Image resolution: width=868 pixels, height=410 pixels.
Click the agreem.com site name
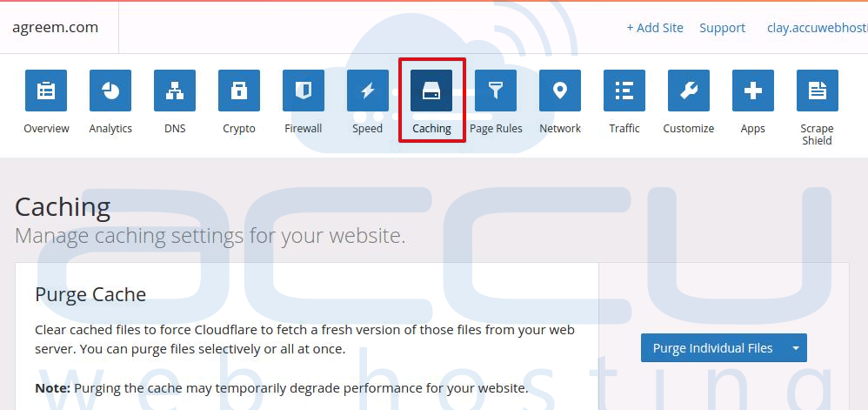[x=56, y=27]
